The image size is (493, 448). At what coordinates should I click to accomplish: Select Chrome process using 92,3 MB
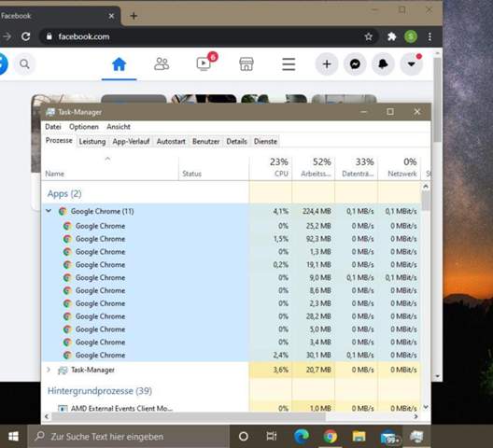(232, 239)
